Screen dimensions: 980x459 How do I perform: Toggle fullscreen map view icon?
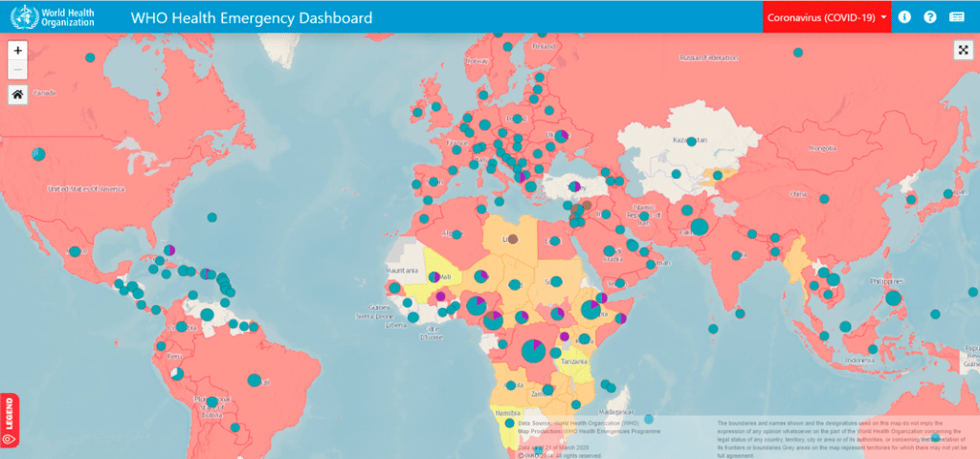point(963,51)
